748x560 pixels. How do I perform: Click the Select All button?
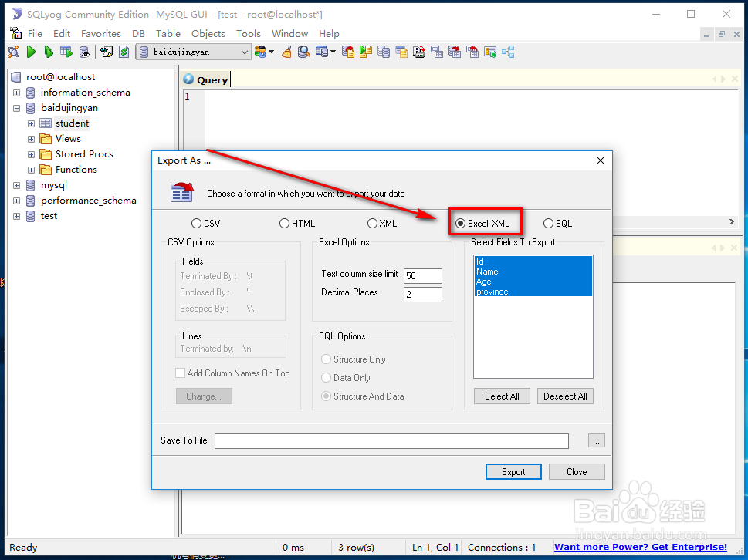(x=502, y=396)
